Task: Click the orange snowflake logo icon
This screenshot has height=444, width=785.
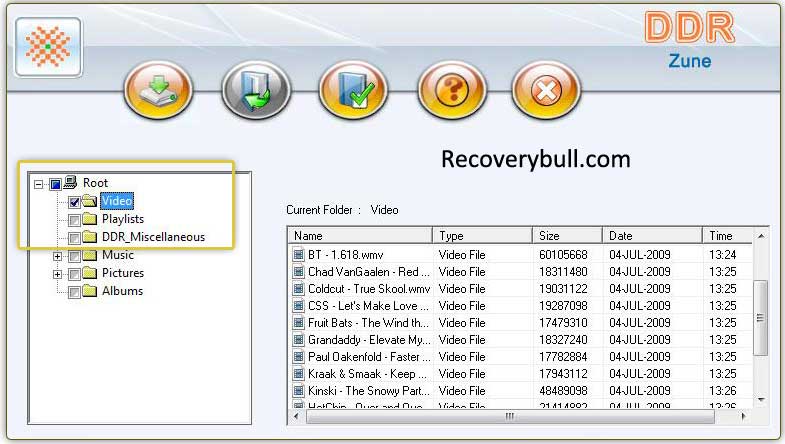Action: point(48,47)
